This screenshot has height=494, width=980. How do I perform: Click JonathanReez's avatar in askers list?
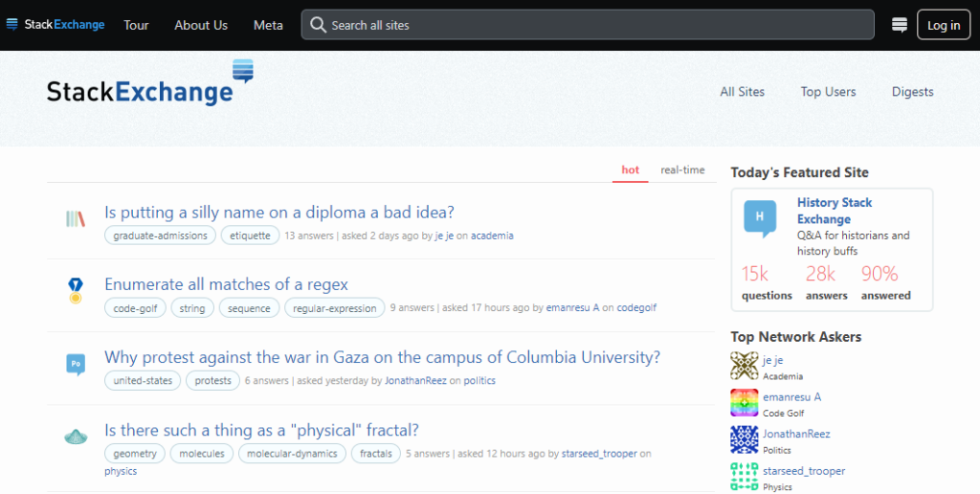(745, 439)
